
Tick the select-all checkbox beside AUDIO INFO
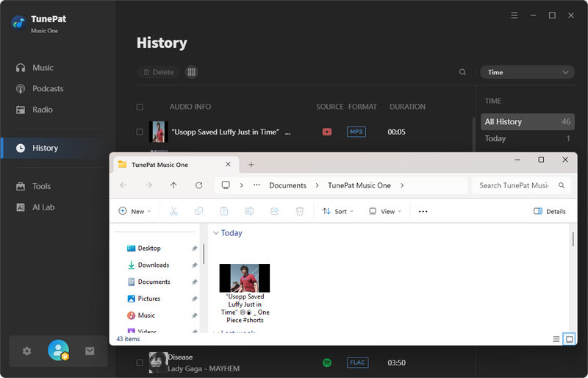(x=140, y=107)
